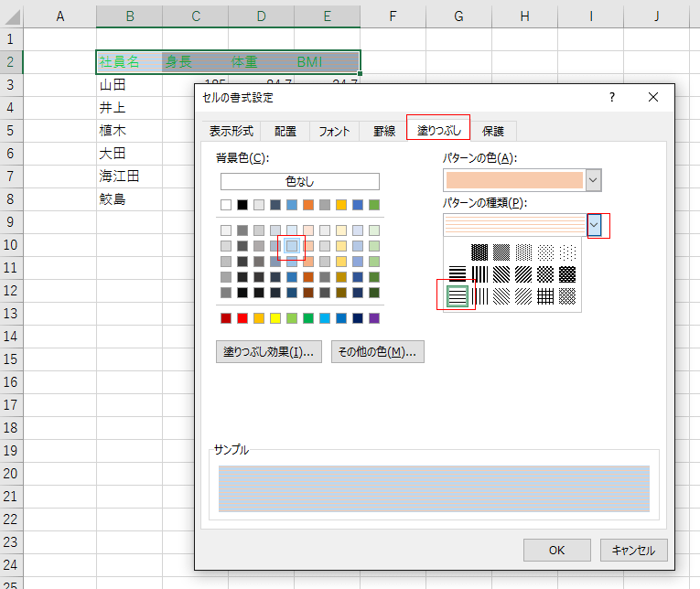Select the thin horizontal stripe pattern
Image resolution: width=700 pixels, height=589 pixels.
coord(458,295)
